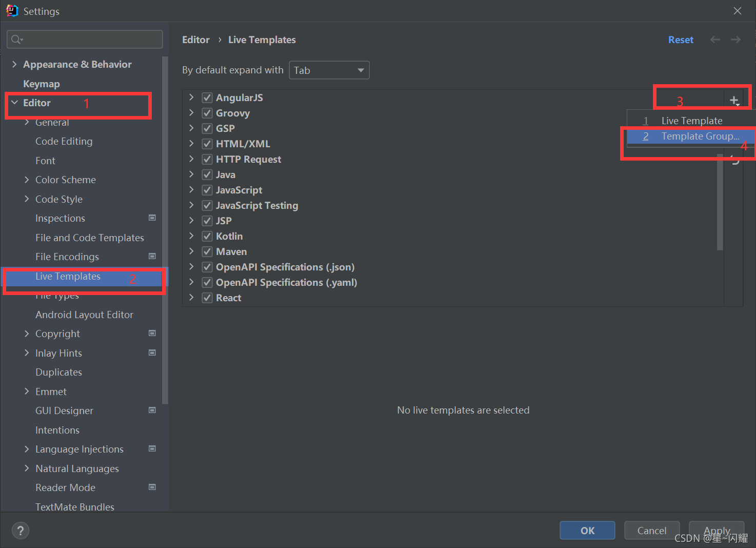The height and width of the screenshot is (548, 756).
Task: Click project-level icon next to GUI Designer
Action: pyautogui.click(x=152, y=410)
